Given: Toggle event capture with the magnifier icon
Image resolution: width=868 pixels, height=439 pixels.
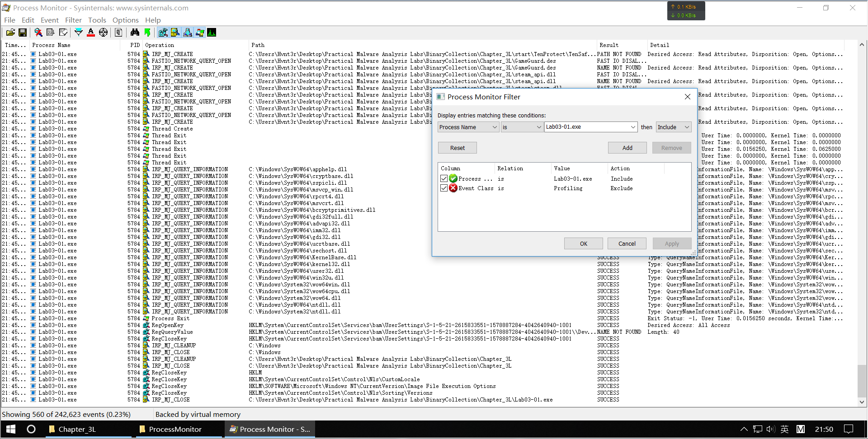Looking at the screenshot, I should (x=38, y=33).
